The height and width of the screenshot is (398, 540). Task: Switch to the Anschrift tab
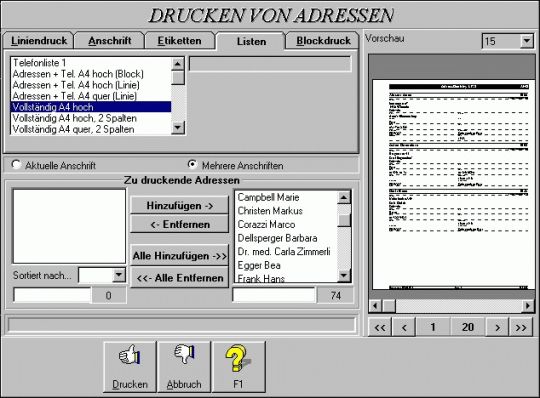point(110,41)
